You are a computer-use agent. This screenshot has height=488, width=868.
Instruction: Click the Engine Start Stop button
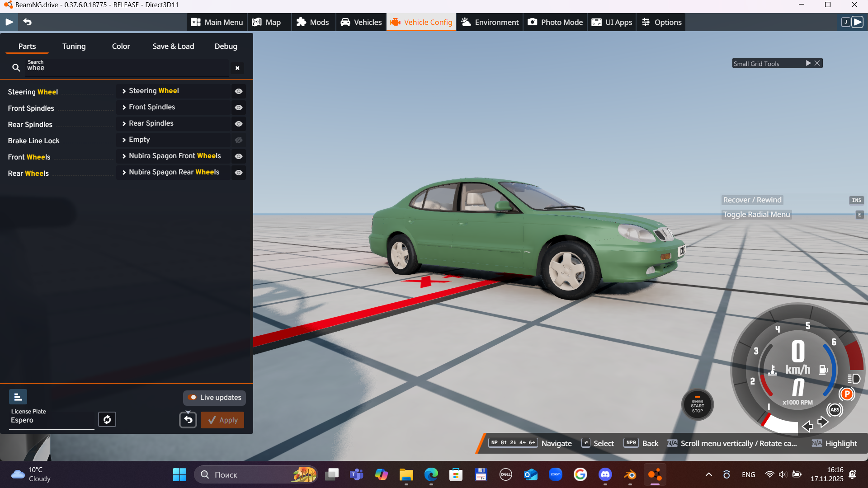tap(697, 405)
